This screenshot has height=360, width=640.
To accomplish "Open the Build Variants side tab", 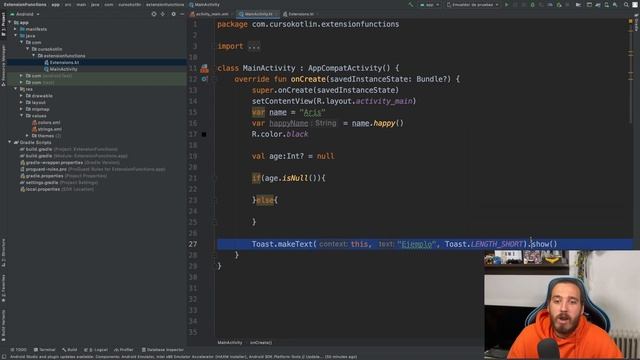I will tap(3, 325).
